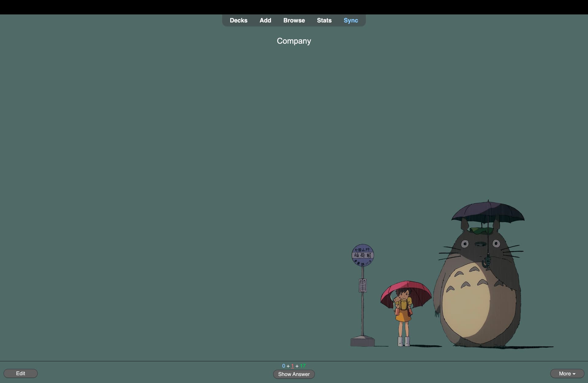This screenshot has height=383, width=588.
Task: Open the Decks screen
Action: click(238, 20)
